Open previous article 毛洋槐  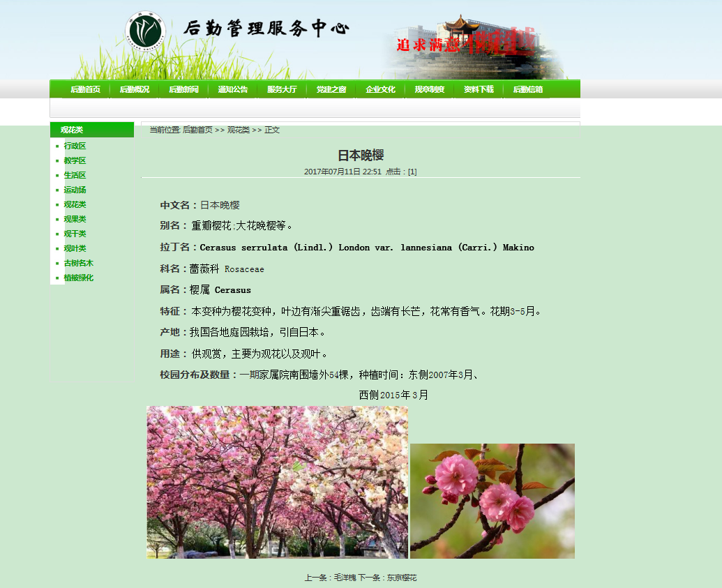345,578
